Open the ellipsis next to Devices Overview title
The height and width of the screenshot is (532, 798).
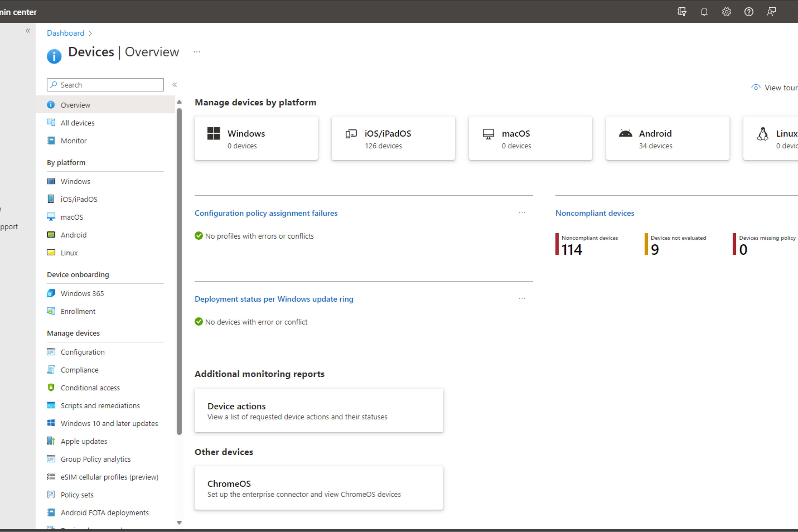[x=197, y=52]
